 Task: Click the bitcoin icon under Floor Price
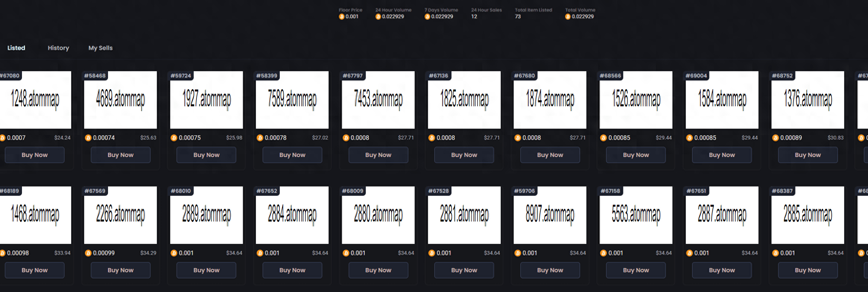[x=342, y=17]
